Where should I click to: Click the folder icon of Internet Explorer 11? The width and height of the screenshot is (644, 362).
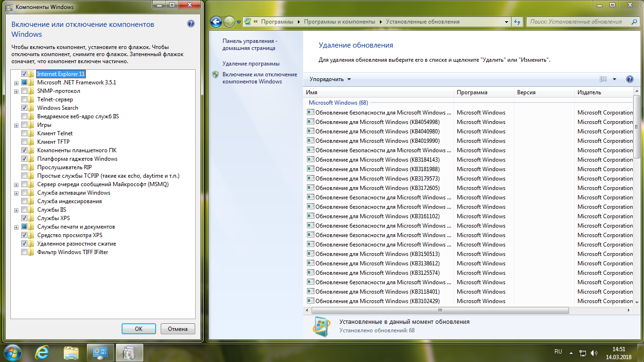tap(32, 74)
